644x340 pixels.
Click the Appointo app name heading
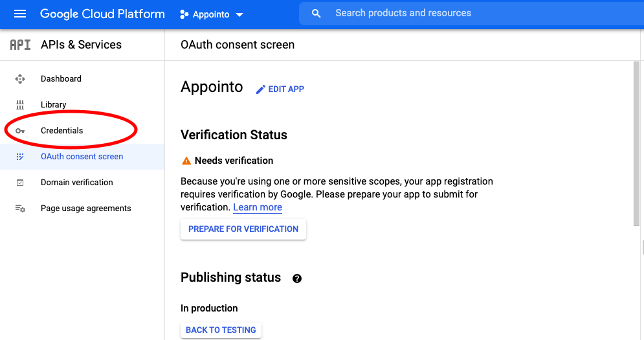coord(212,87)
